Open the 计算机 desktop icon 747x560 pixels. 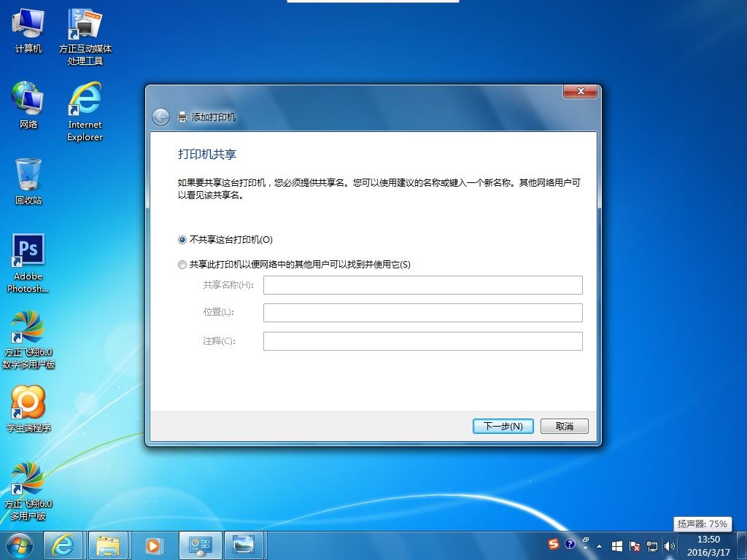click(28, 31)
